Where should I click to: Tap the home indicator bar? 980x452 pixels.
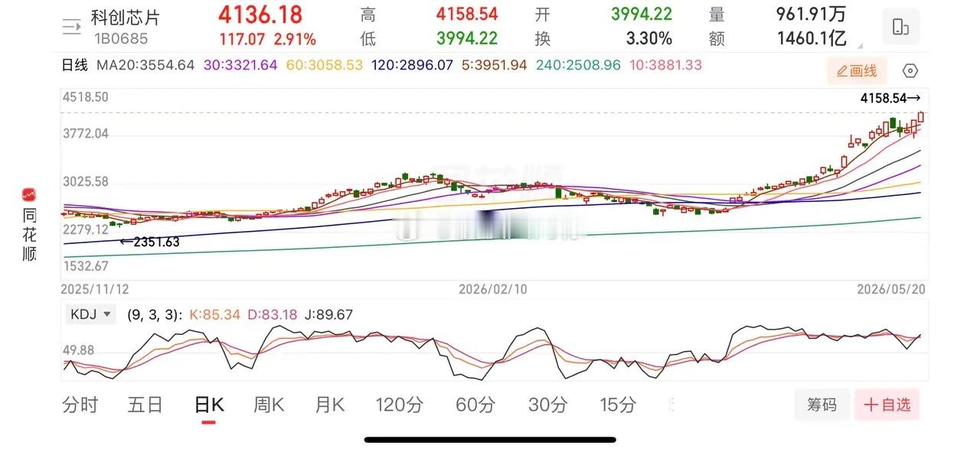[x=490, y=440]
